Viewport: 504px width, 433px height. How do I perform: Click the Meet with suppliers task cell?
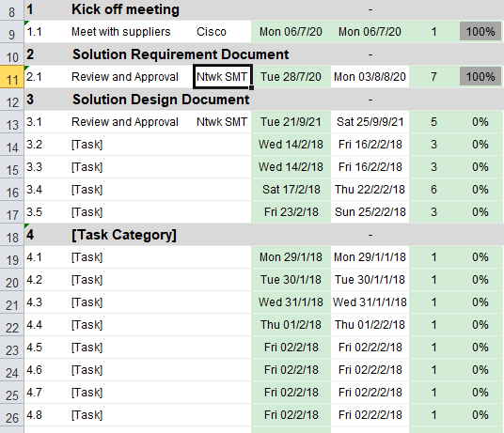pyautogui.click(x=121, y=32)
